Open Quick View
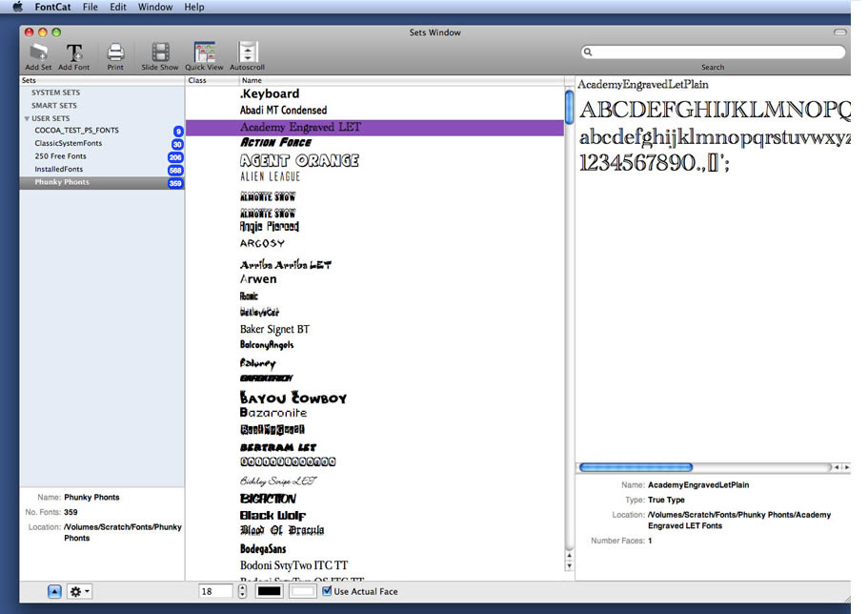Image resolution: width=868 pixels, height=614 pixels. [204, 52]
